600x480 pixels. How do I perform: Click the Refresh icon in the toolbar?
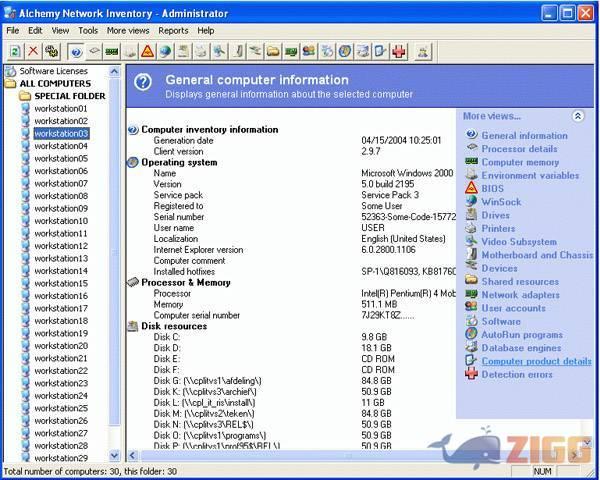point(15,51)
